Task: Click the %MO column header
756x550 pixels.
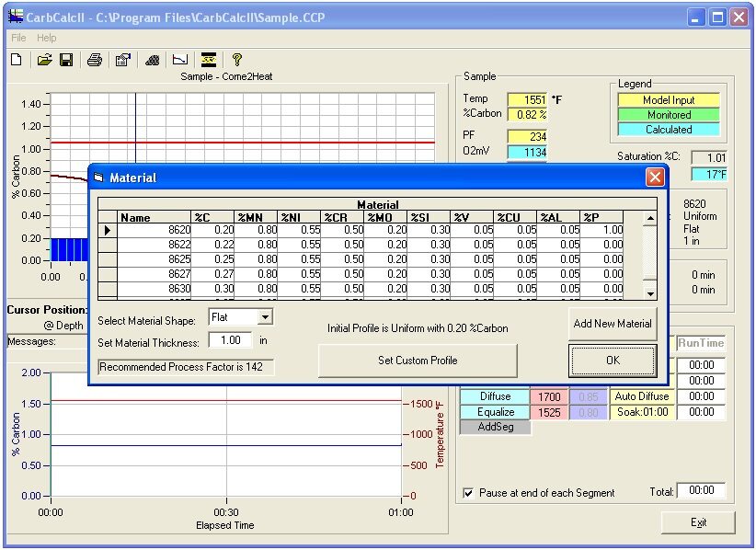Action: pyautogui.click(x=385, y=217)
